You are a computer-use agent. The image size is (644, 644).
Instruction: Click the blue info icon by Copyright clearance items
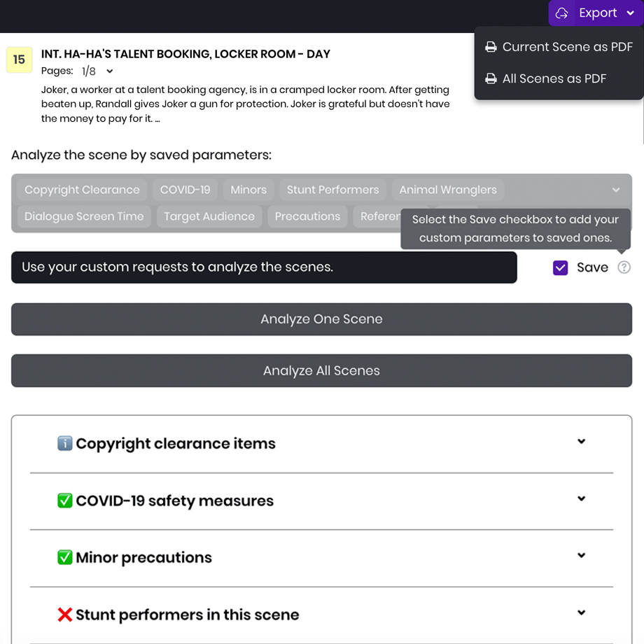tap(65, 443)
